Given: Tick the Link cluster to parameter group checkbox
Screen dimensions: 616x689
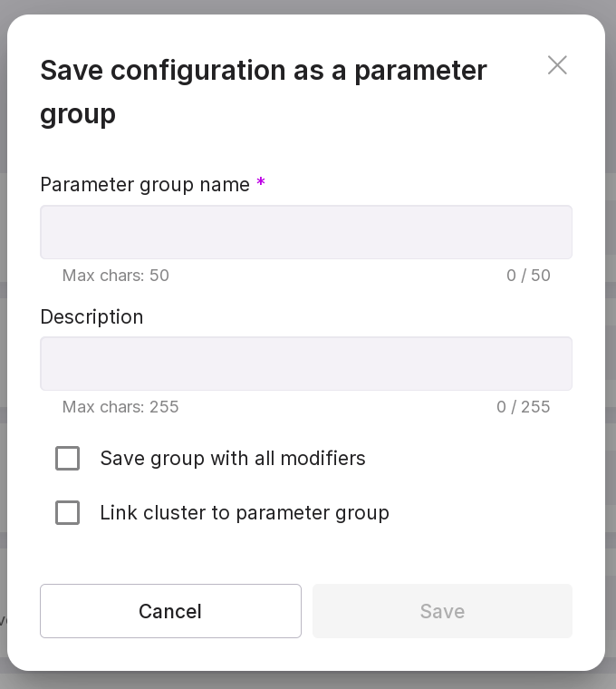Looking at the screenshot, I should tap(68, 513).
